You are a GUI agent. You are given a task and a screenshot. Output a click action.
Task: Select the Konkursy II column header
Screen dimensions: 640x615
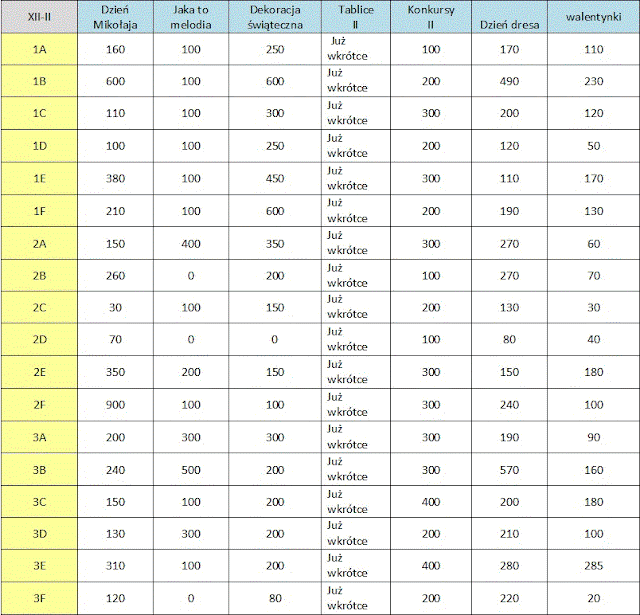point(431,17)
